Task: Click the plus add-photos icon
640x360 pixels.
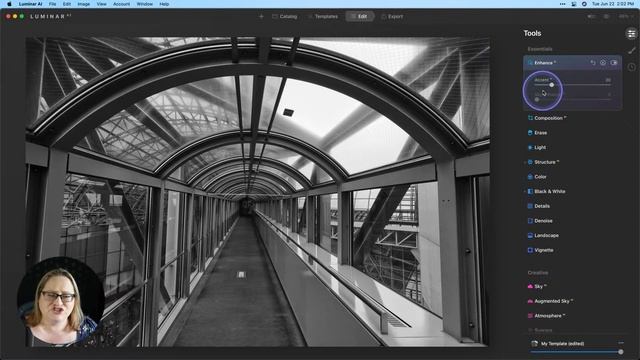Action: (261, 16)
